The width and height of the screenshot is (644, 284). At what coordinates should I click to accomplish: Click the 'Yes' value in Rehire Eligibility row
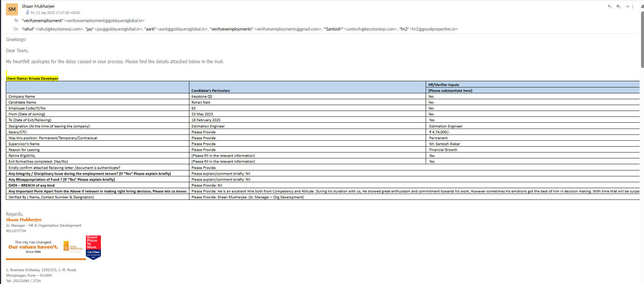[432, 155]
